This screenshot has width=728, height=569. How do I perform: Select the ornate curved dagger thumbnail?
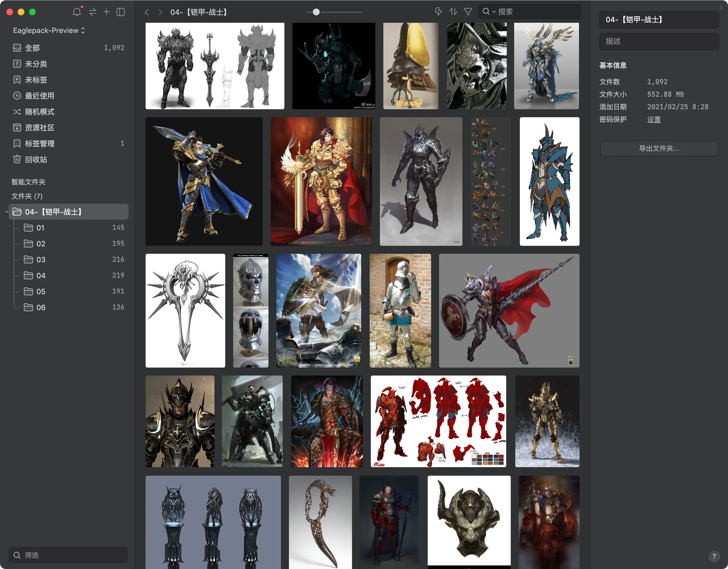coord(320,522)
